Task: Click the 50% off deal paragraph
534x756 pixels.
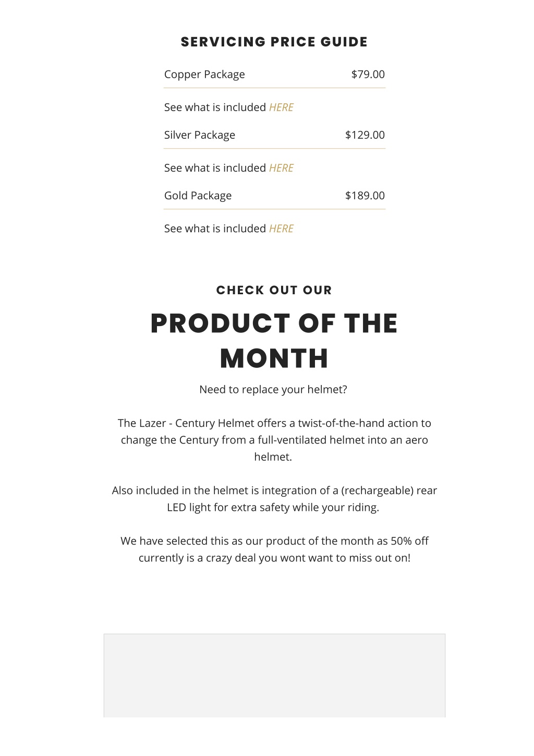Action: click(x=274, y=549)
